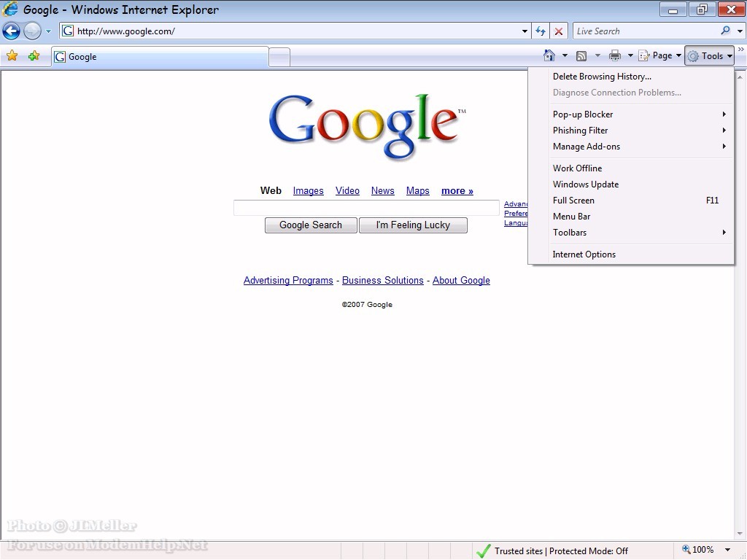Open the Video link
Screen dimensions: 747x560
(347, 191)
